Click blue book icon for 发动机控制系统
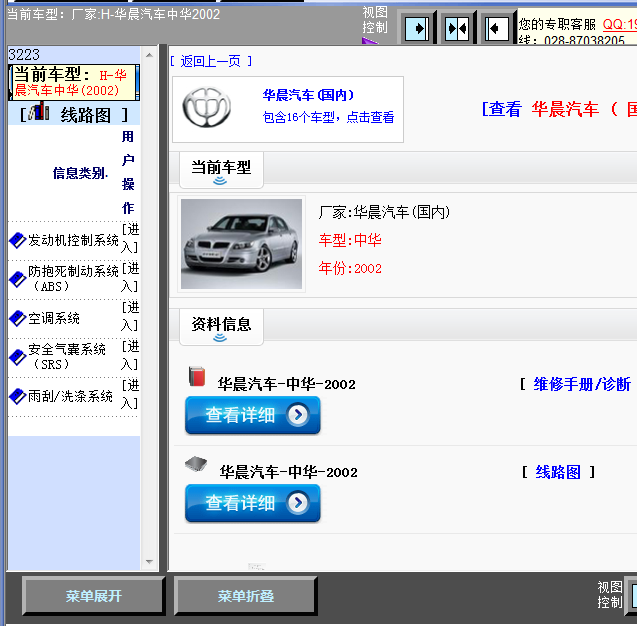 tap(17, 240)
